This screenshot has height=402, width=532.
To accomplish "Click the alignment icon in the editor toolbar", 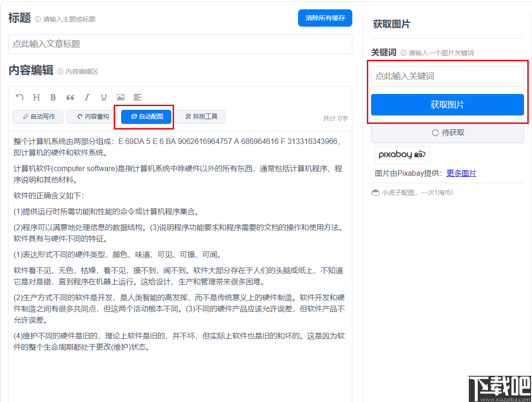I will click(137, 97).
